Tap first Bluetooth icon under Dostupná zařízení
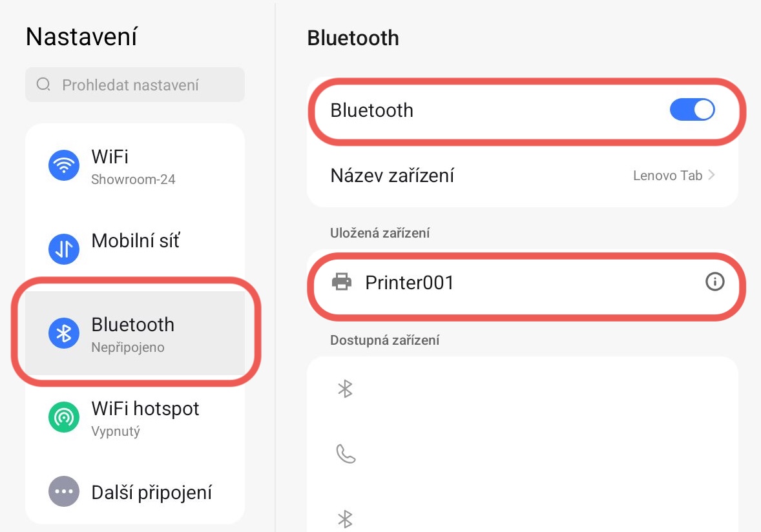Screen dimensions: 761x532 pyautogui.click(x=346, y=389)
